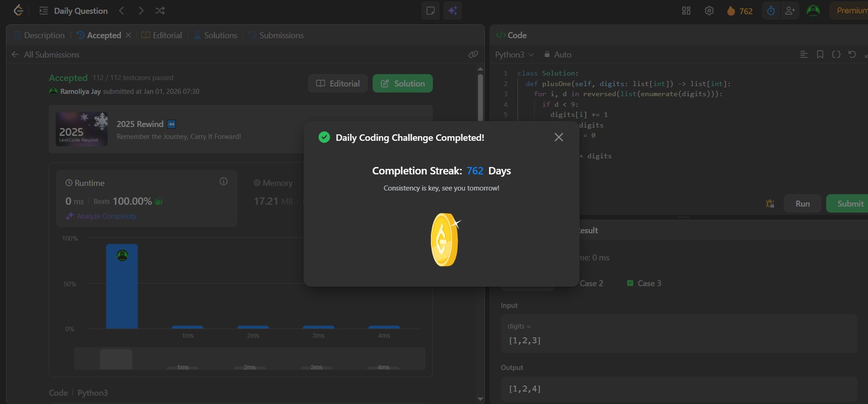Go to next question chevron

click(141, 11)
